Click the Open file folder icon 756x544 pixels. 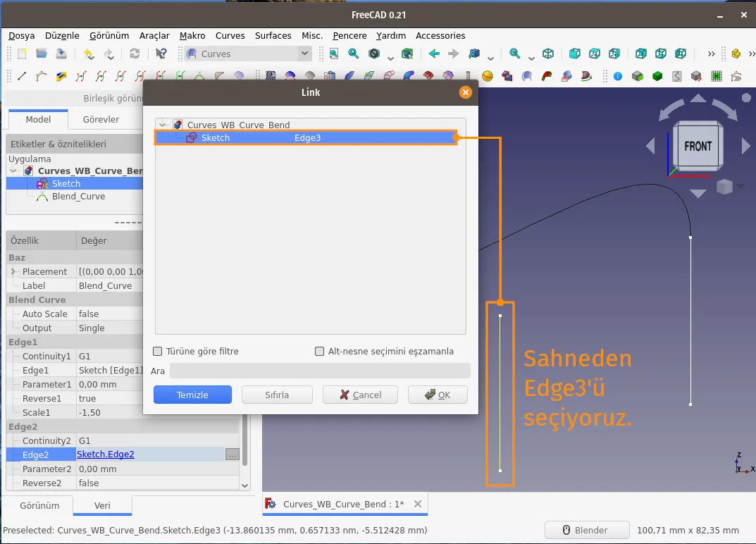(x=42, y=54)
